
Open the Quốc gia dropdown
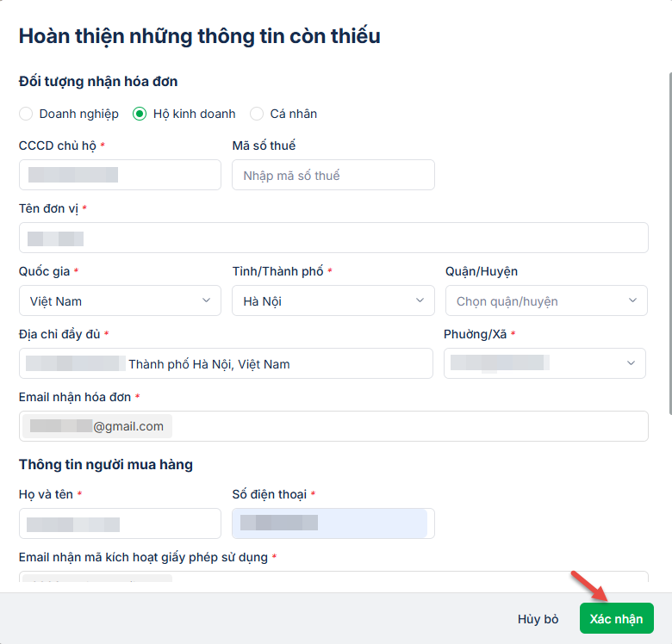pyautogui.click(x=119, y=301)
